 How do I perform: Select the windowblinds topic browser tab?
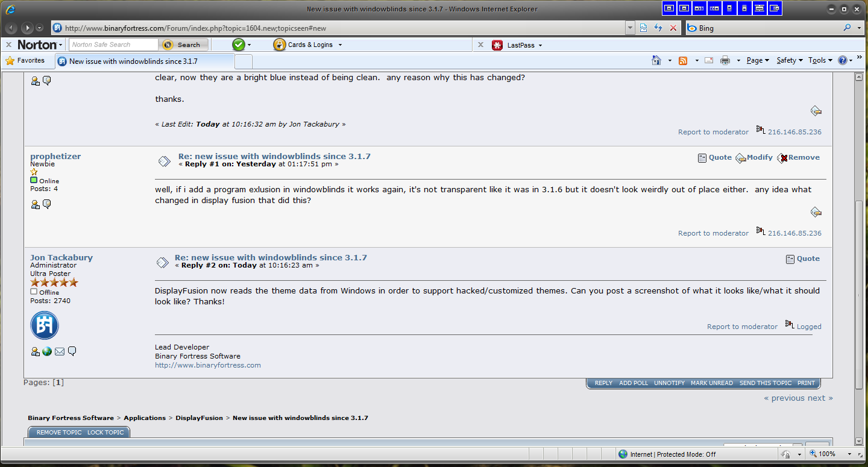coord(145,61)
